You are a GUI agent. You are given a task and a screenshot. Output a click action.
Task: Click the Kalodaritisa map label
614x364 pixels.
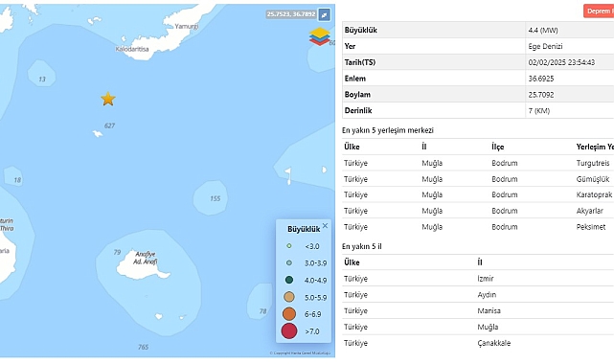[x=132, y=49]
